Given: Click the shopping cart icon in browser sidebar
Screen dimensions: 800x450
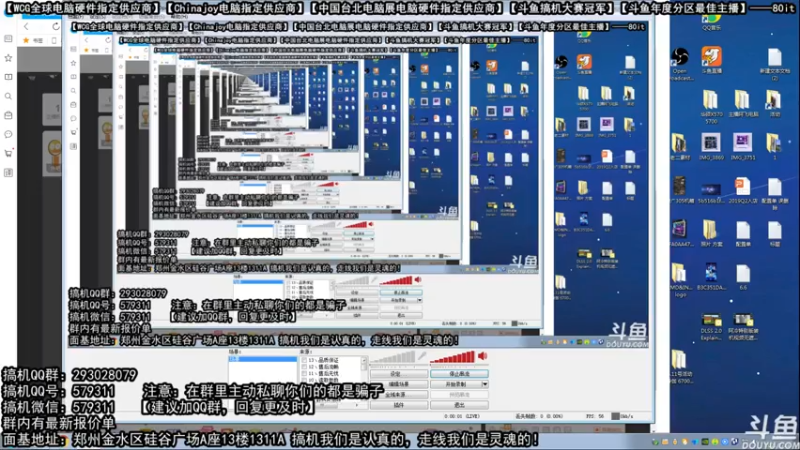Looking at the screenshot, I should (x=8, y=153).
